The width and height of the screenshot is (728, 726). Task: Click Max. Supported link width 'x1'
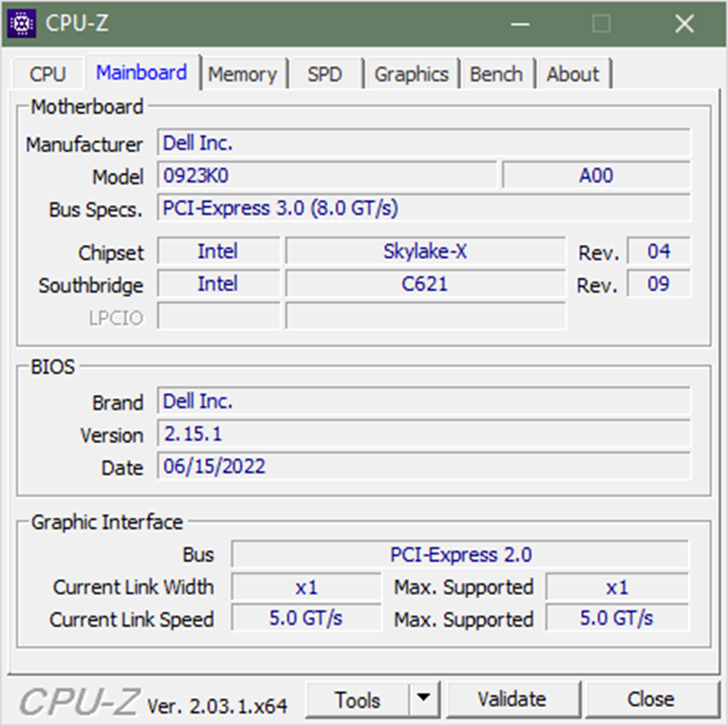click(617, 587)
